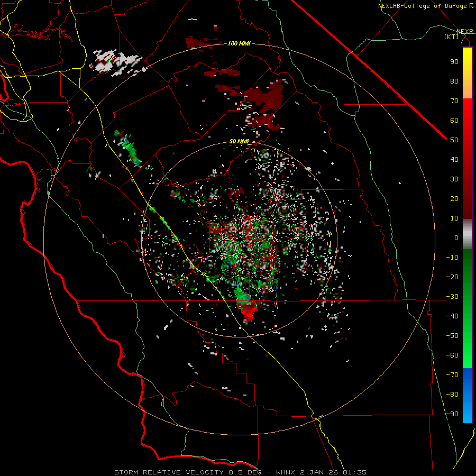Click the 50 NMI range ring label

239,141
